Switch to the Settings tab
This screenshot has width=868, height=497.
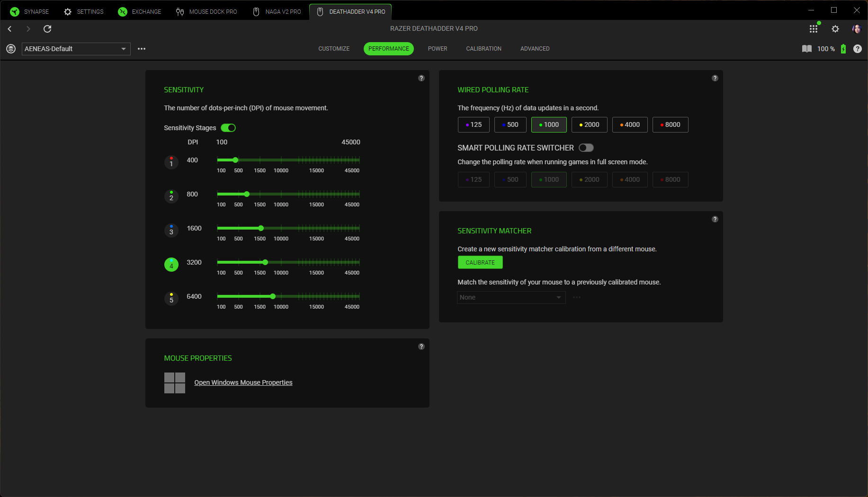coord(83,12)
